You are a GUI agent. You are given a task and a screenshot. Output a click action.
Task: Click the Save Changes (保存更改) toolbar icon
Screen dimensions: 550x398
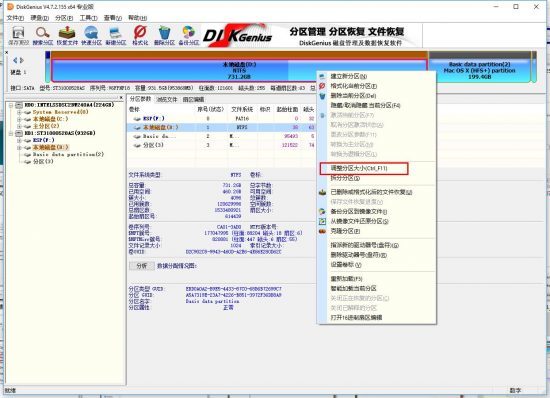[18, 36]
